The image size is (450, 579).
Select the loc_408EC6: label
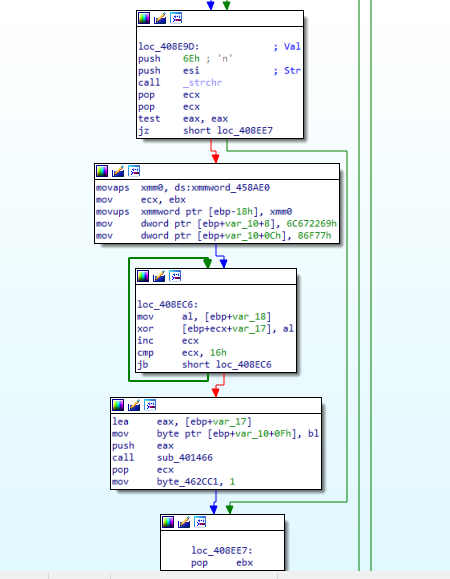click(168, 305)
